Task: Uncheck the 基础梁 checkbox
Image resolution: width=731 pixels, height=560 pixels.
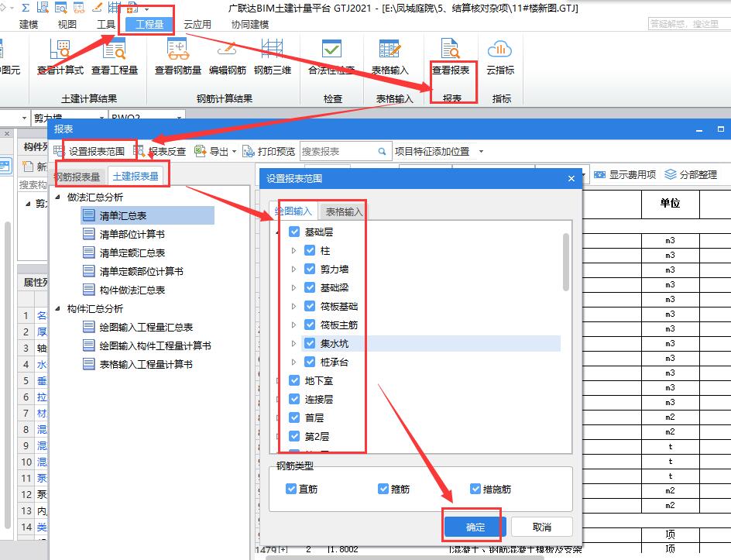Action: click(310, 287)
